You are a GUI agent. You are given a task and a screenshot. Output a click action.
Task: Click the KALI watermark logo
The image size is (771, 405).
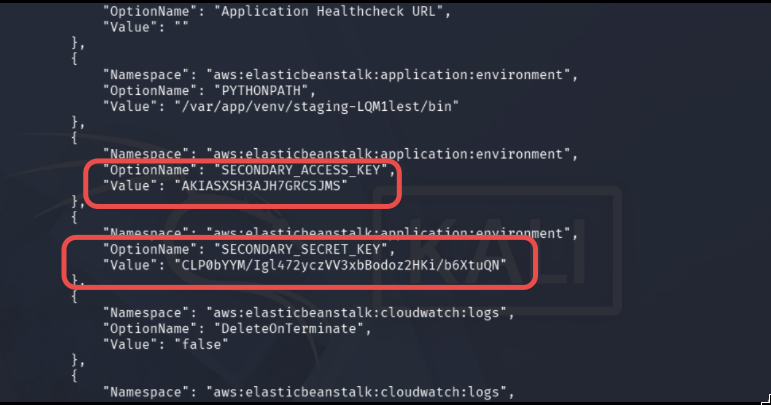497,250
